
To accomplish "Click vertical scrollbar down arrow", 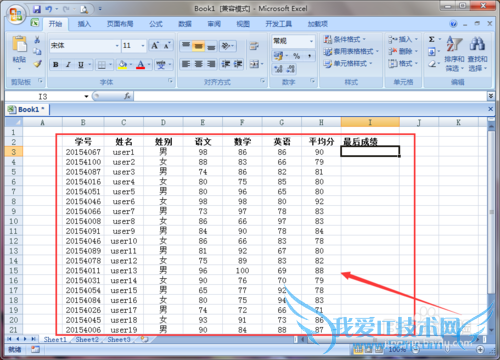I will tap(491, 330).
